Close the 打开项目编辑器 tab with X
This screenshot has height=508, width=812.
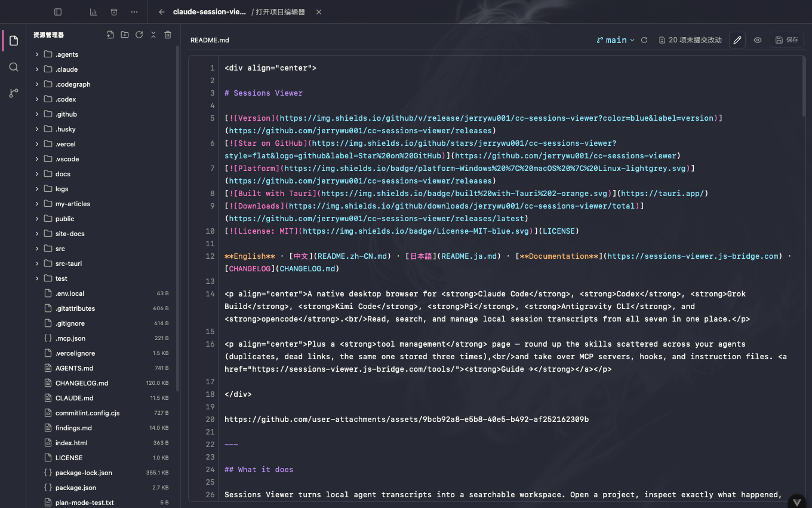point(318,12)
